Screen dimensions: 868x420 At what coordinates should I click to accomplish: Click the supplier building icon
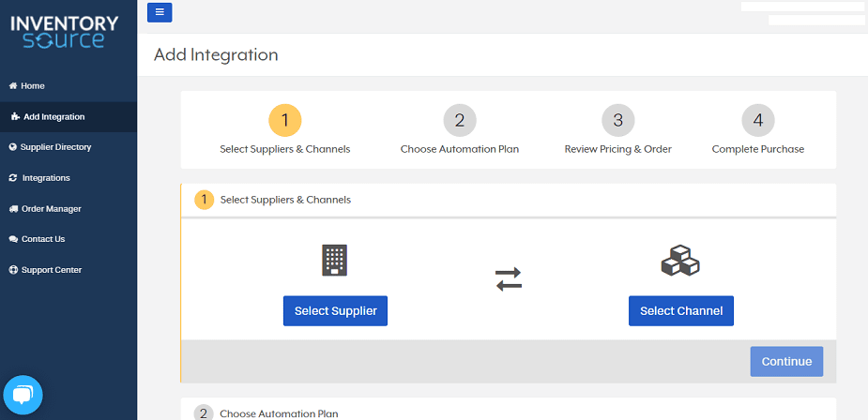point(334,260)
